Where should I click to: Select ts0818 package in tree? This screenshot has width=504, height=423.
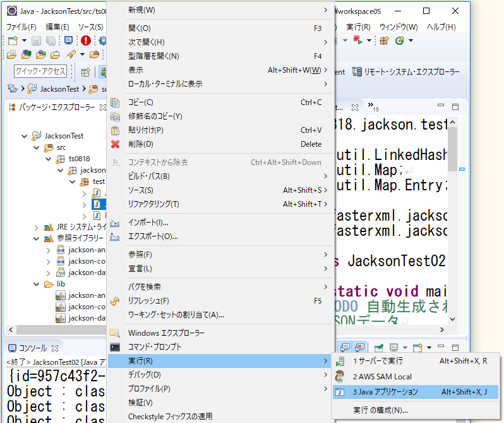click(79, 159)
